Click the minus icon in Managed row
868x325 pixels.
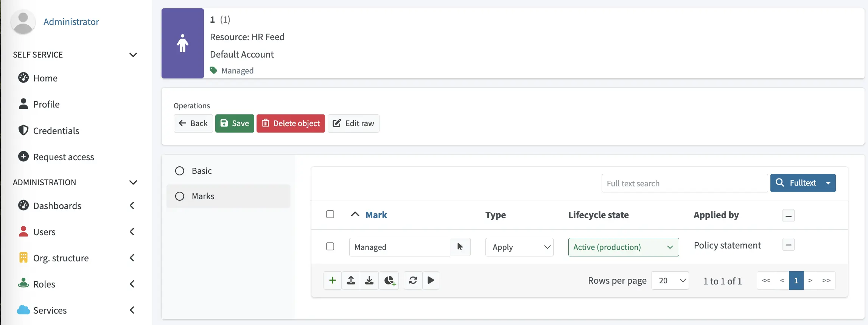click(x=788, y=245)
